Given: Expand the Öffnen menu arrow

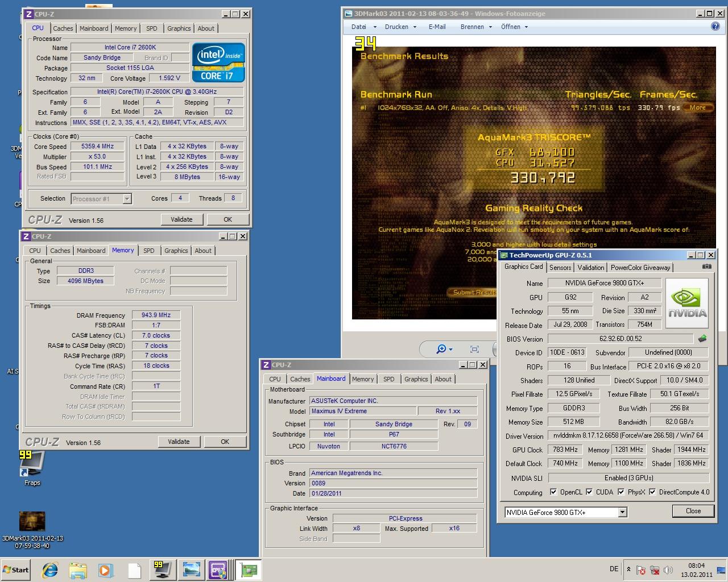Looking at the screenshot, I should (x=526, y=27).
